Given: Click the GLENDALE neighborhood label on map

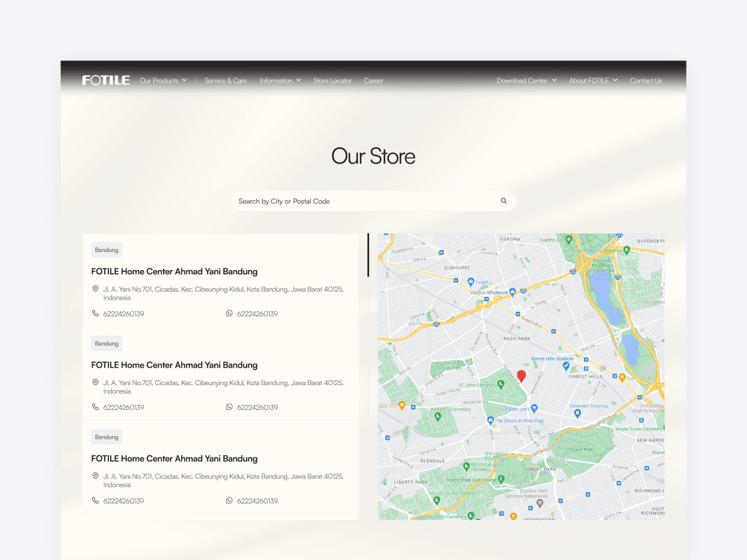Looking at the screenshot, I should (x=433, y=461).
